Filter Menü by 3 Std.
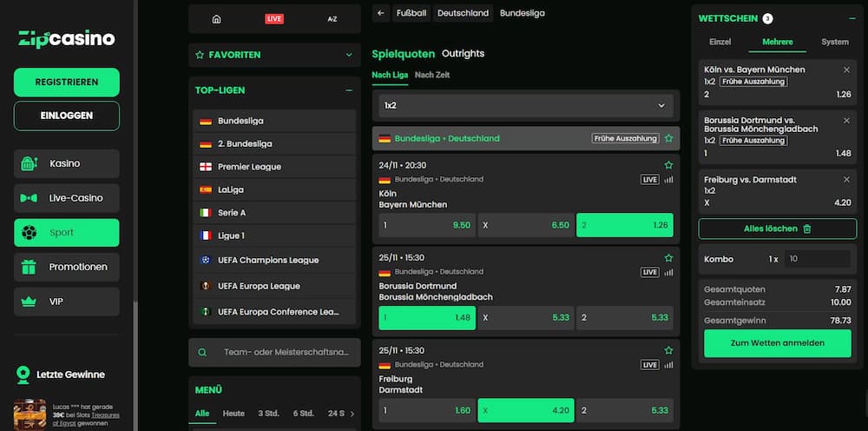The image size is (868, 431). click(268, 414)
